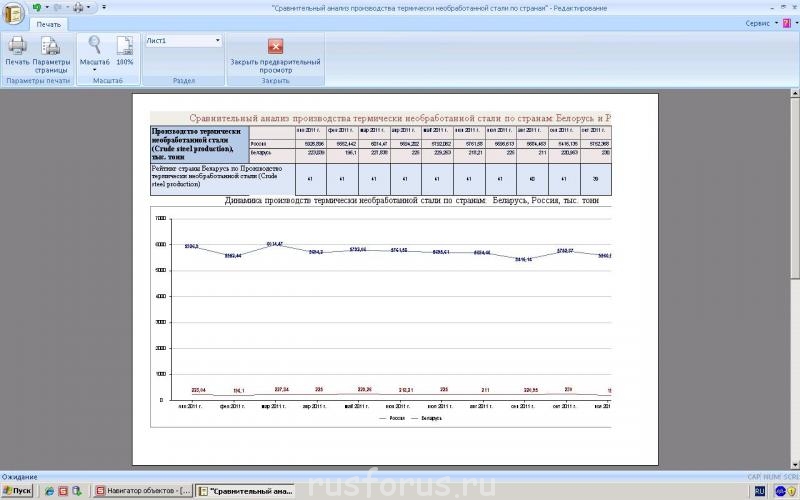Expand the Масштаб dropdown arrow
This screenshot has width=800, height=500.
click(x=95, y=69)
